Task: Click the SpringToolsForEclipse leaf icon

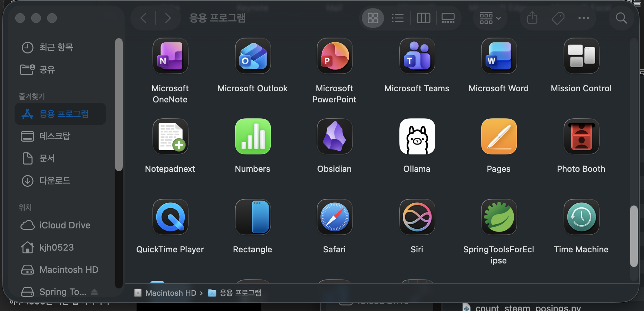Action: click(499, 217)
